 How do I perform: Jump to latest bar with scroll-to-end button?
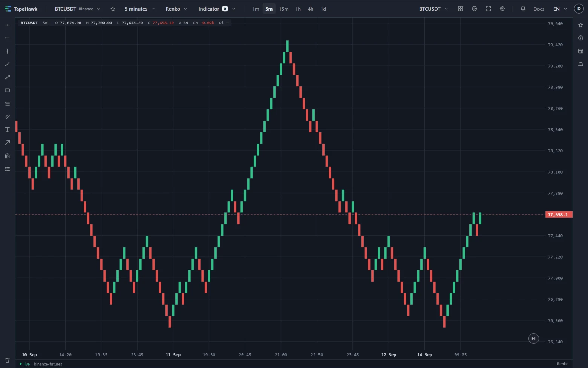click(533, 339)
